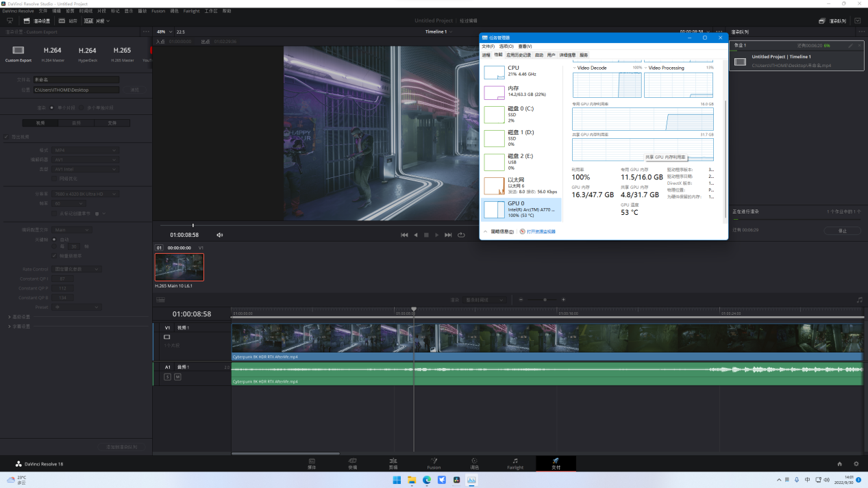Click the Windows Start button

point(397,480)
